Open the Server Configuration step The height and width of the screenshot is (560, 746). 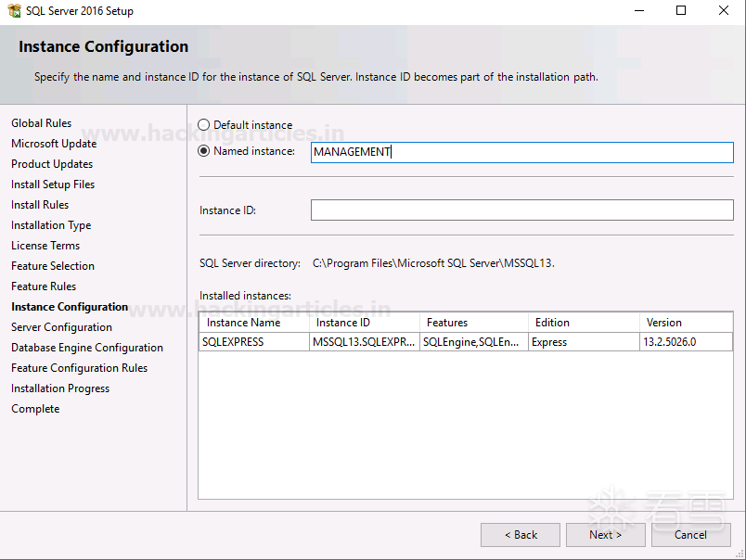(61, 327)
